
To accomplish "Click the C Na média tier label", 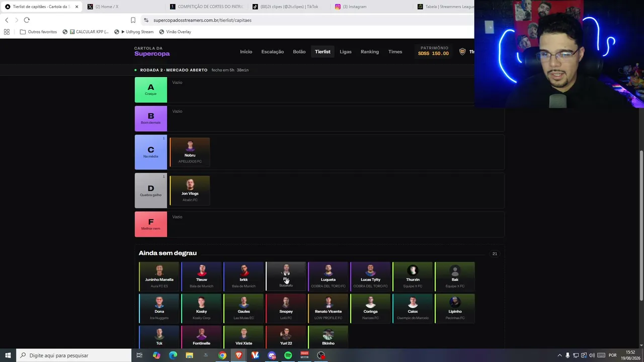I will [x=151, y=152].
